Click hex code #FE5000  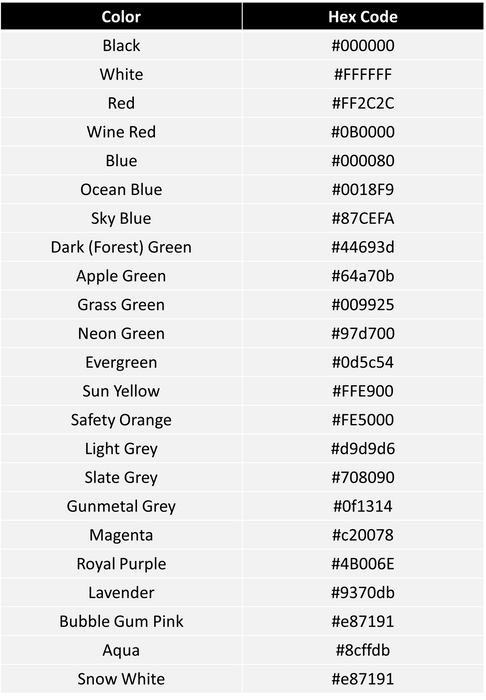pyautogui.click(x=363, y=420)
